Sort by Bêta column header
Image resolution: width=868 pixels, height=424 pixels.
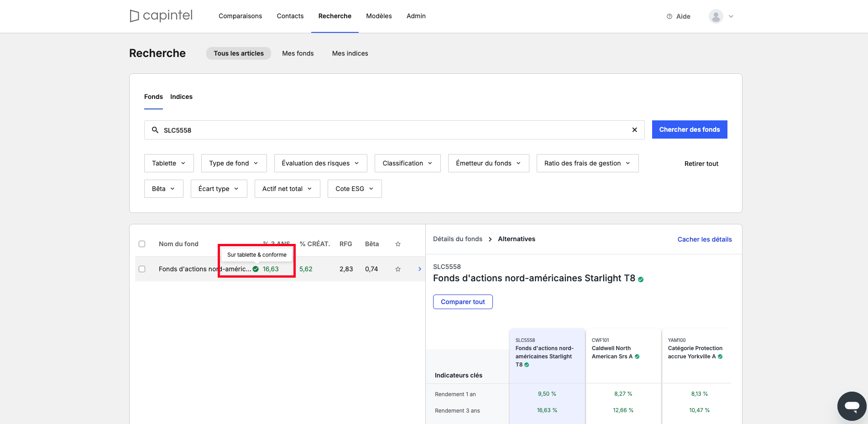coord(372,244)
